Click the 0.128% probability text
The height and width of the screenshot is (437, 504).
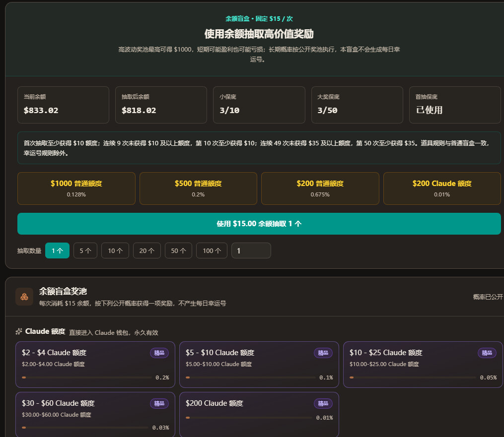pos(76,194)
